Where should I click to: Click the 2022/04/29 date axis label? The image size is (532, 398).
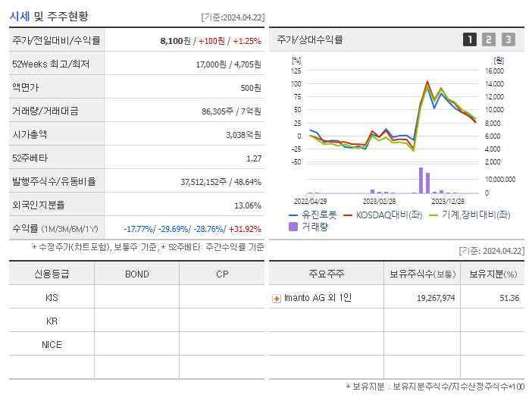click(311, 202)
